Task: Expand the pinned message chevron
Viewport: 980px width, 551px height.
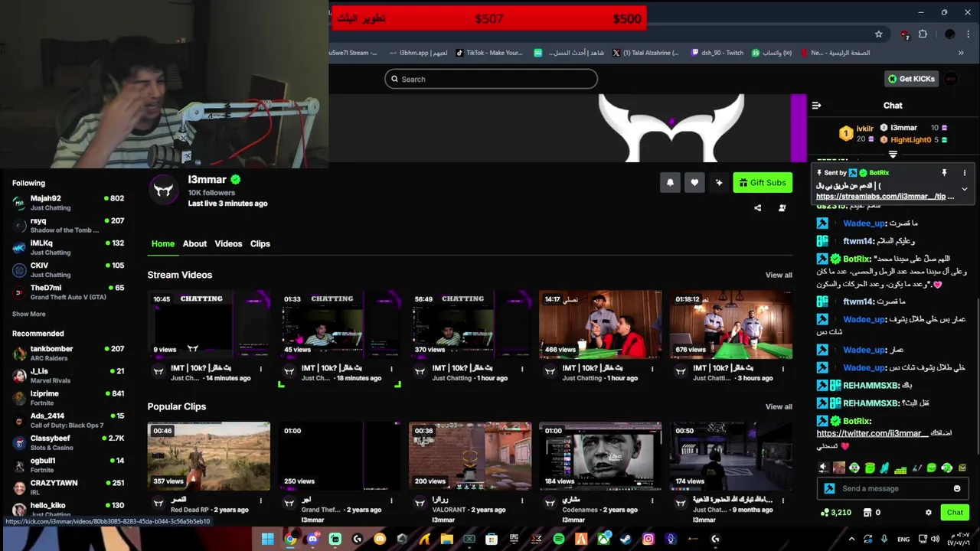Action: click(965, 188)
